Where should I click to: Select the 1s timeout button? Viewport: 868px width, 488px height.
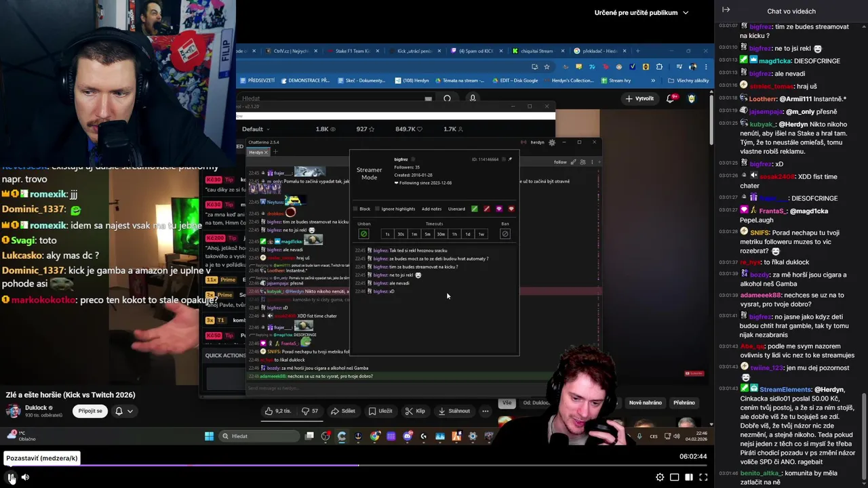click(387, 234)
